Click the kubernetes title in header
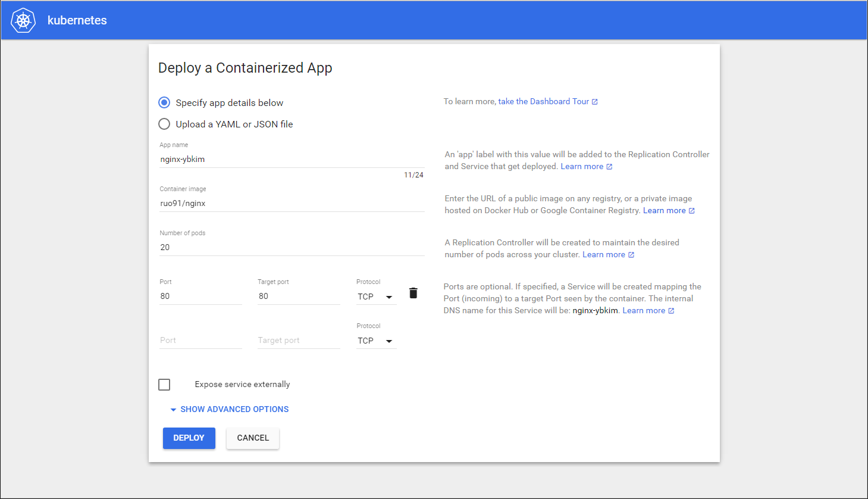 pos(77,20)
